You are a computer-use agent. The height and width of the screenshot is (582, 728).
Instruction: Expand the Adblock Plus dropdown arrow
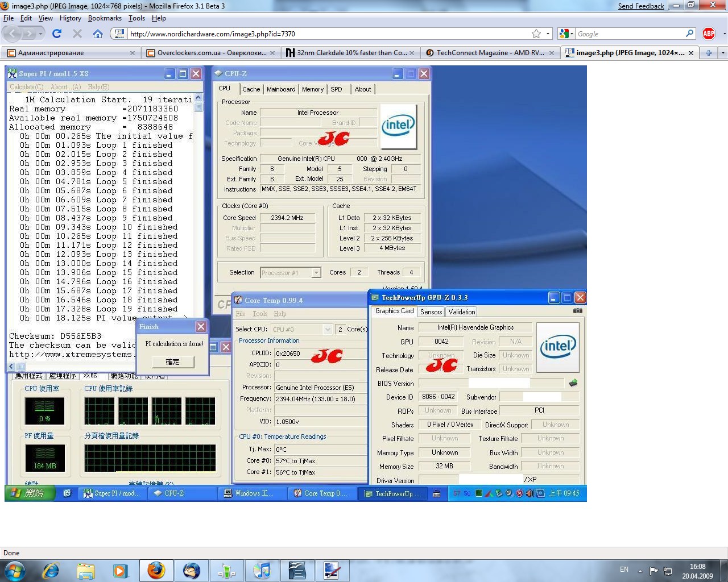pos(723,34)
